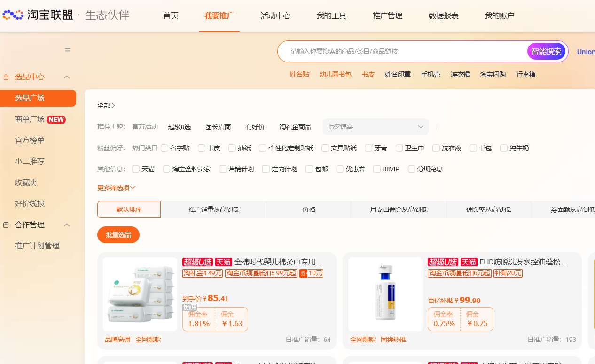Enable the 抽纸 checkbox
The height and width of the screenshot is (364, 595).
(232, 148)
